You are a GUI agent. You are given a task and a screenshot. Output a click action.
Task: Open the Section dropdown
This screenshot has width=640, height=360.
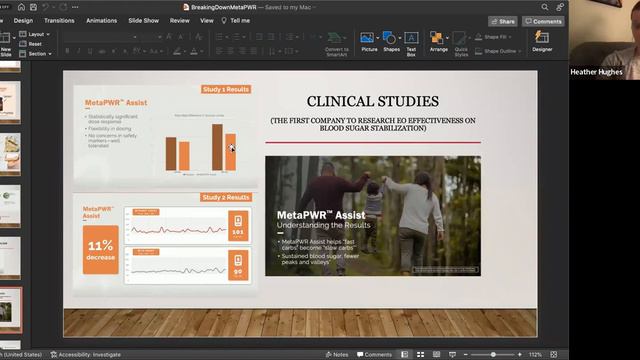click(x=36, y=53)
